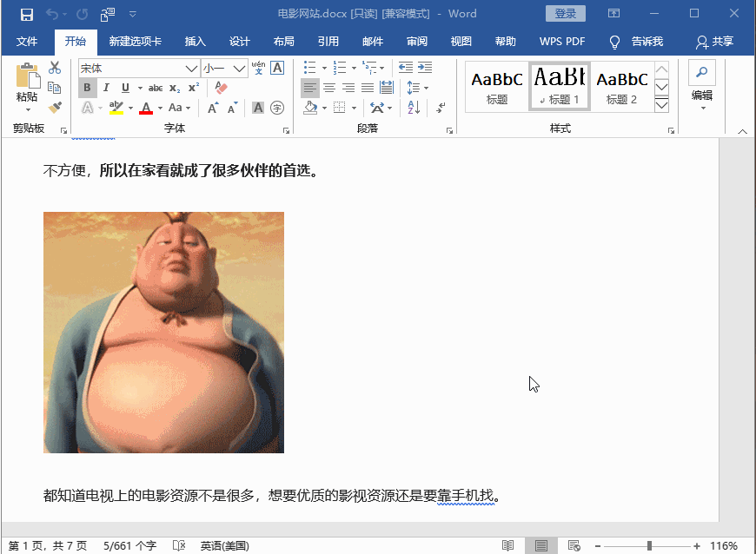
Task: Click the 登录 sign-in button
Action: (566, 14)
